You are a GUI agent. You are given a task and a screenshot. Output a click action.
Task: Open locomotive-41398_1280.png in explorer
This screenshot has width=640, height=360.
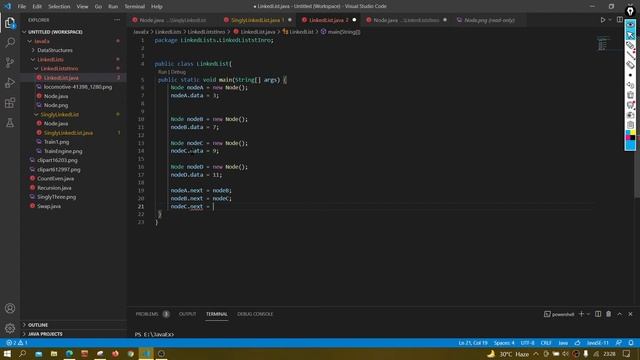tap(78, 87)
